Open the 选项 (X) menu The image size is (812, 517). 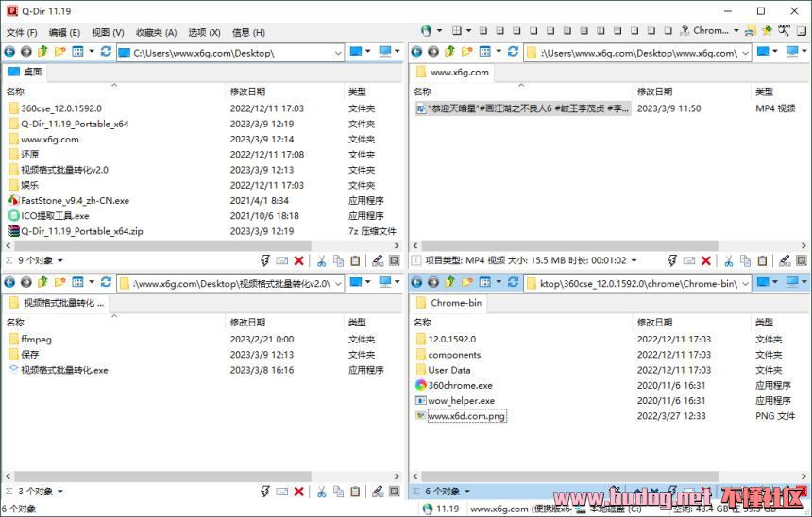204,33
